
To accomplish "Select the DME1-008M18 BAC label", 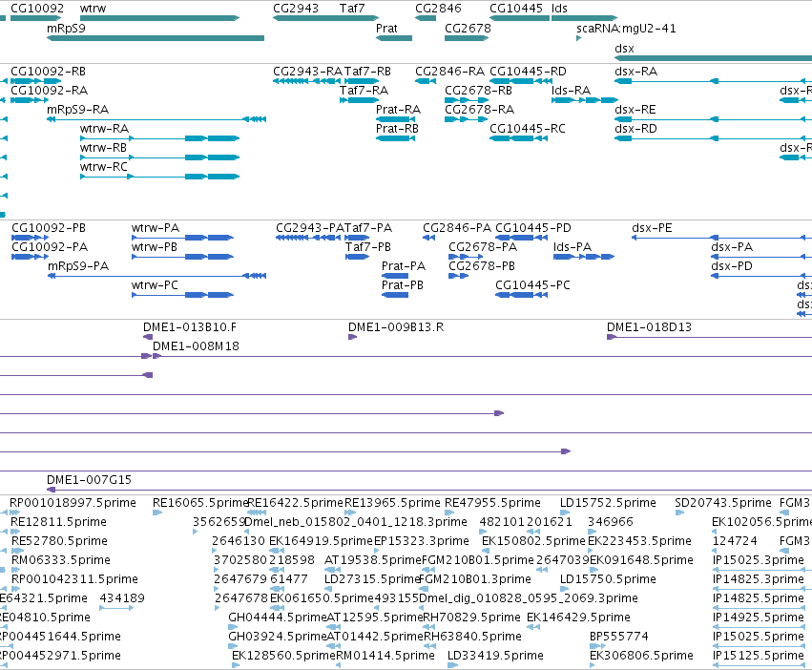I will (x=196, y=346).
